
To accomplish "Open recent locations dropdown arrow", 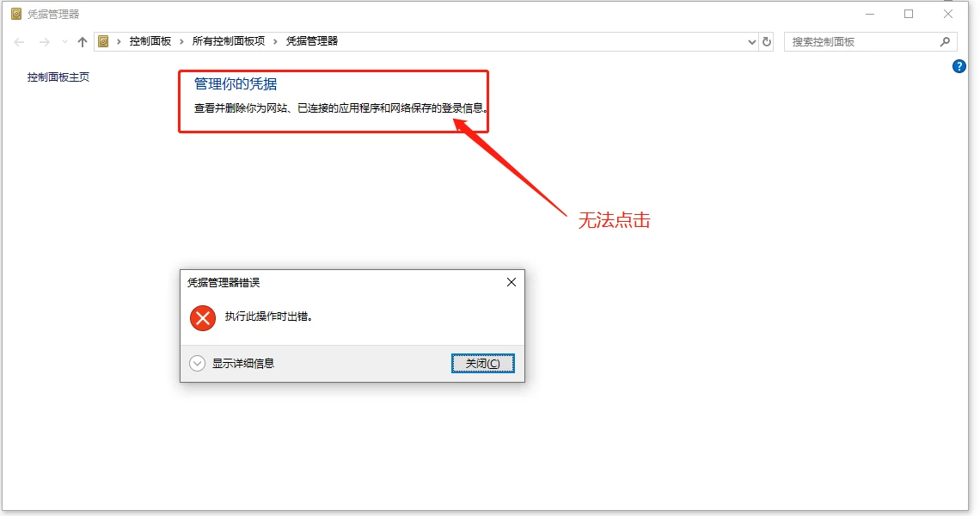I will 64,42.
